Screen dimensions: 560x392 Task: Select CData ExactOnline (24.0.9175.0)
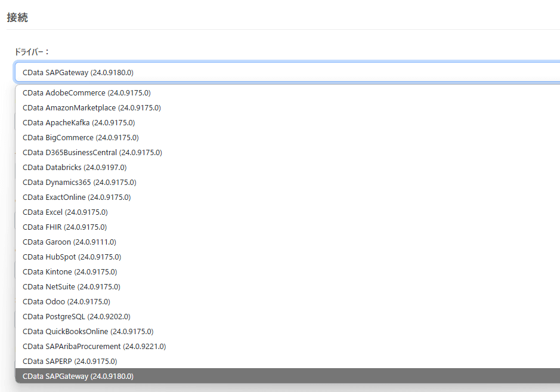click(287, 197)
